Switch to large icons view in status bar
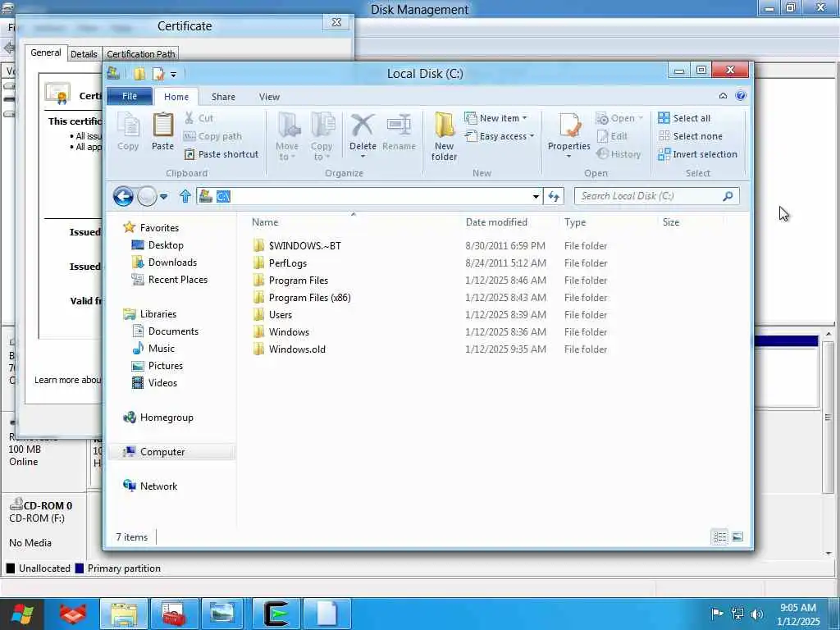 tap(737, 536)
